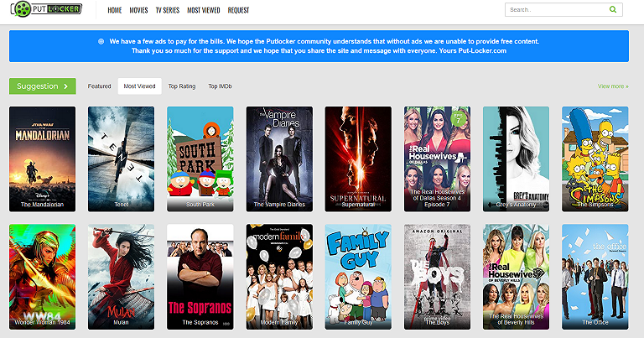Open the Supernatural poster
Viewport: 644px width, 338px height.
tap(357, 157)
